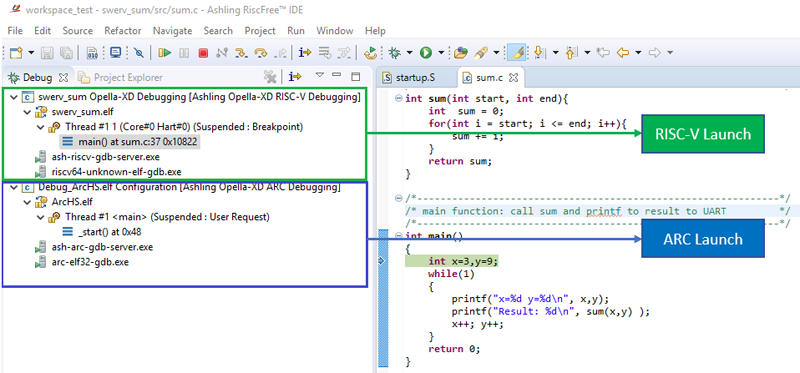Viewport: 800px width, 373px height.
Task: Open the Debug view menu triangle
Action: pos(320,75)
